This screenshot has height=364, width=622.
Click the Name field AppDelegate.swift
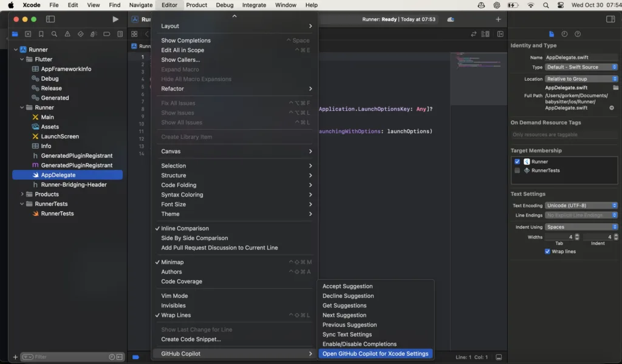(x=581, y=58)
